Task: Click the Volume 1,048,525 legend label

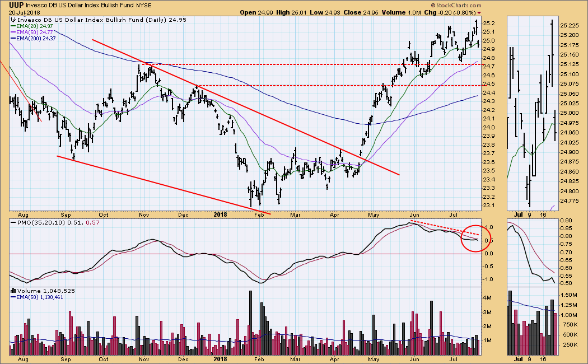Action: pos(46,291)
